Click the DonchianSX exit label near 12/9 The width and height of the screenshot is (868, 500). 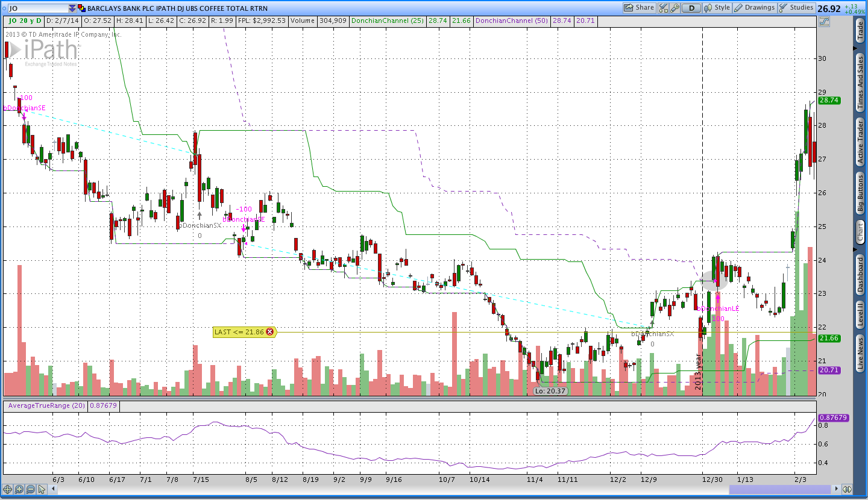point(653,334)
